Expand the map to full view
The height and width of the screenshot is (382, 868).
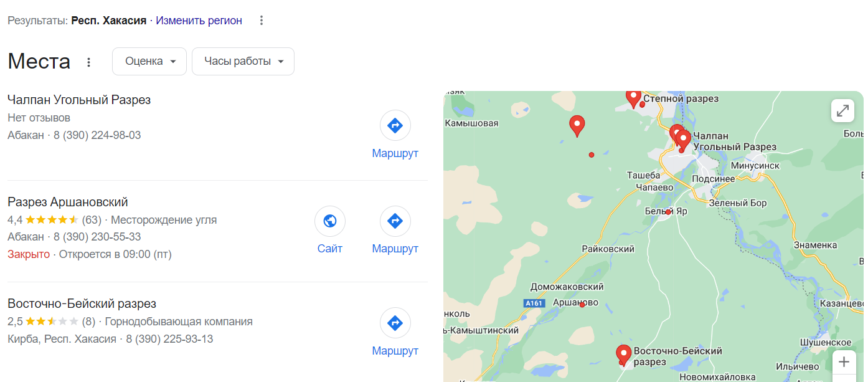tap(842, 111)
